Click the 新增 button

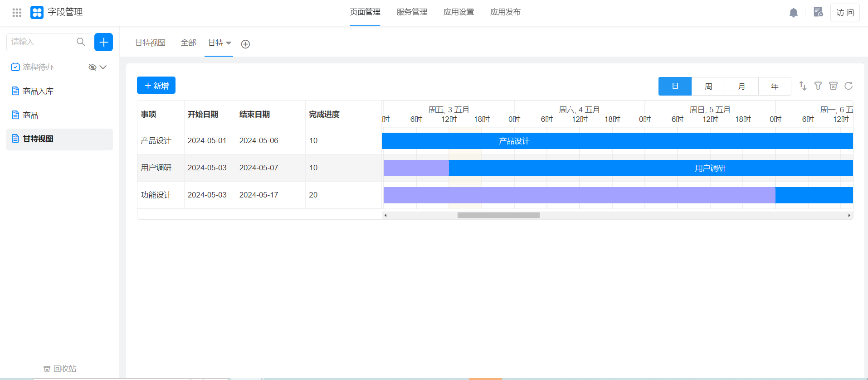point(156,86)
